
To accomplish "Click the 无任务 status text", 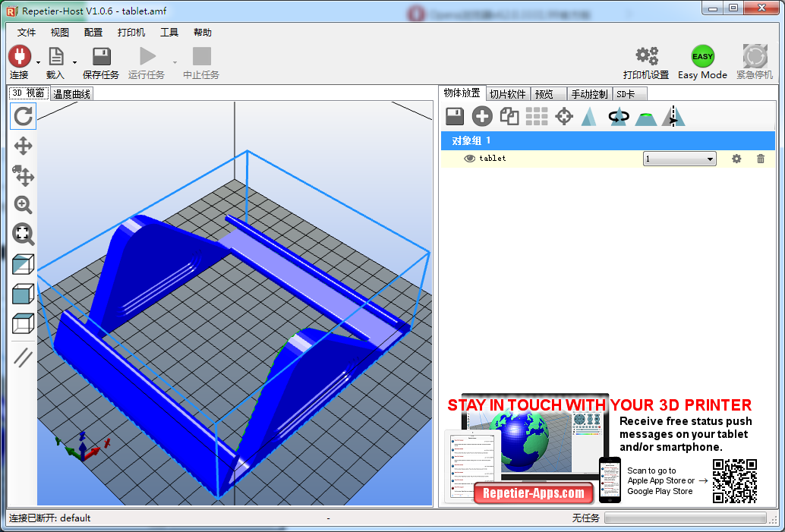I will coord(586,518).
